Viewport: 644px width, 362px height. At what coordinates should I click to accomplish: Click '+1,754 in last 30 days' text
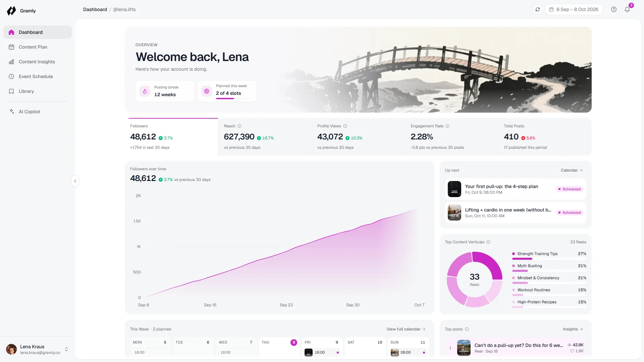(x=150, y=147)
